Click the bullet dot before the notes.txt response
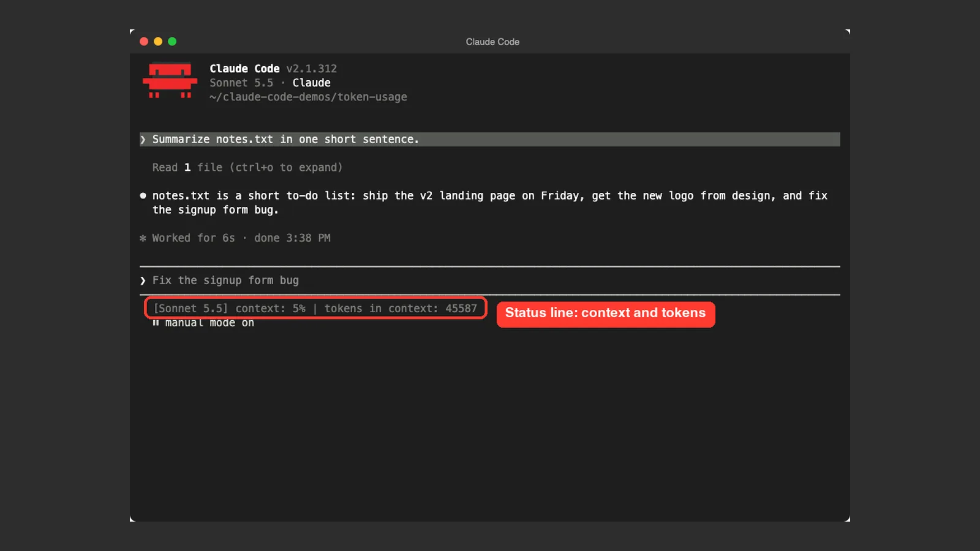980x551 pixels. pyautogui.click(x=143, y=196)
